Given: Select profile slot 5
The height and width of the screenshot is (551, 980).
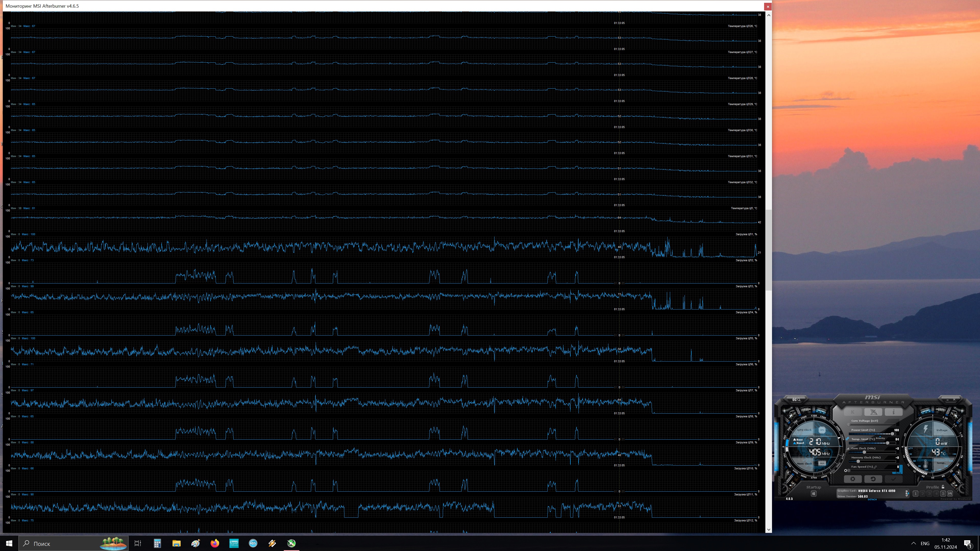Looking at the screenshot, I should [943, 494].
